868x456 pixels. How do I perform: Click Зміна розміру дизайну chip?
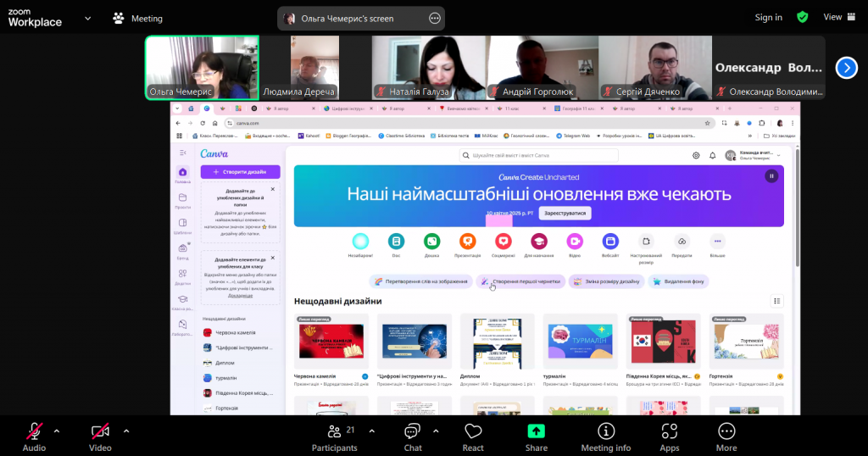pyautogui.click(x=606, y=281)
